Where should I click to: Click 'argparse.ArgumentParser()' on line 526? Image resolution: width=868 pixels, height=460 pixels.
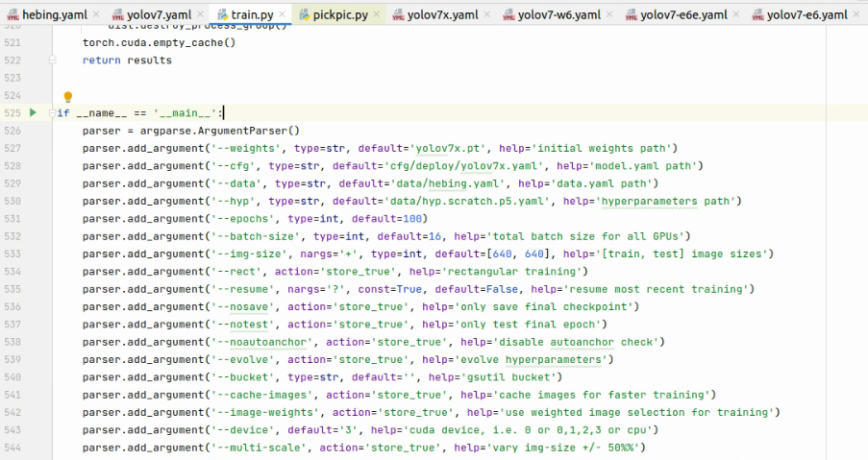[x=220, y=131]
